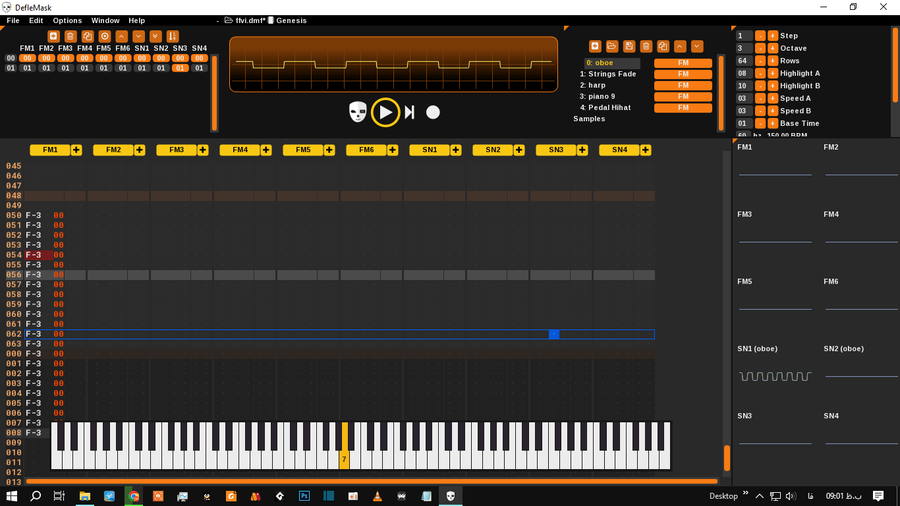Increase Step value with plus button
The height and width of the screenshot is (506, 900).
tap(773, 36)
